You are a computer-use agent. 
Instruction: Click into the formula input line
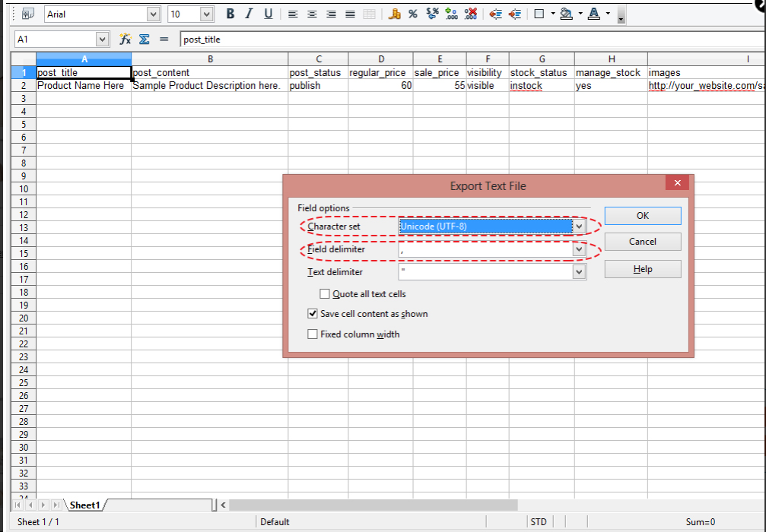[x=472, y=39]
